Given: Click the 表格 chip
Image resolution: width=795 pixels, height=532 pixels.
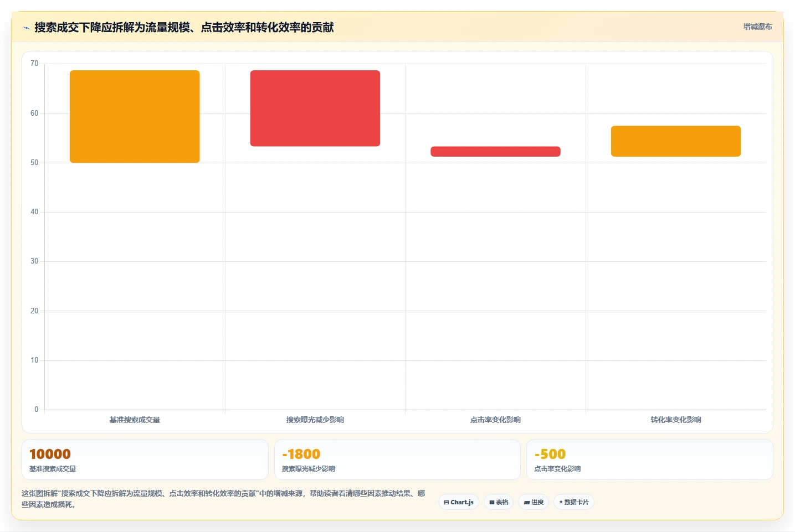Looking at the screenshot, I should 499,502.
